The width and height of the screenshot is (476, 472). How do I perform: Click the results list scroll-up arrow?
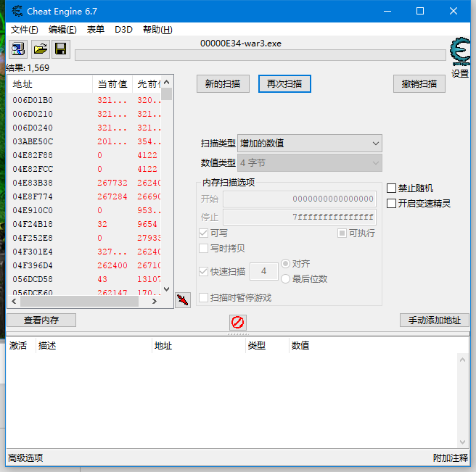click(x=166, y=82)
